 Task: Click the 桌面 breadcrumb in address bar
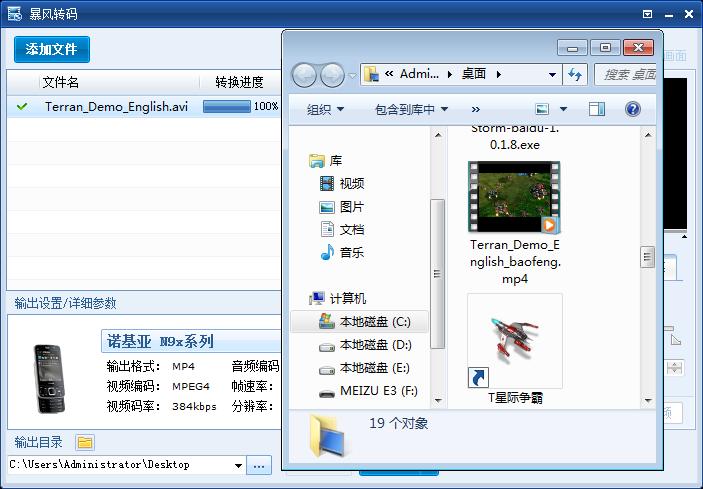(x=473, y=74)
